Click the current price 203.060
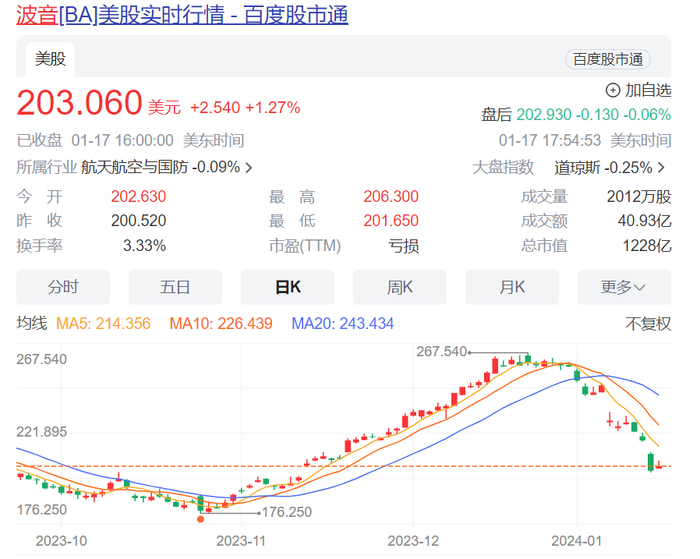This screenshot has height=559, width=700. [79, 103]
